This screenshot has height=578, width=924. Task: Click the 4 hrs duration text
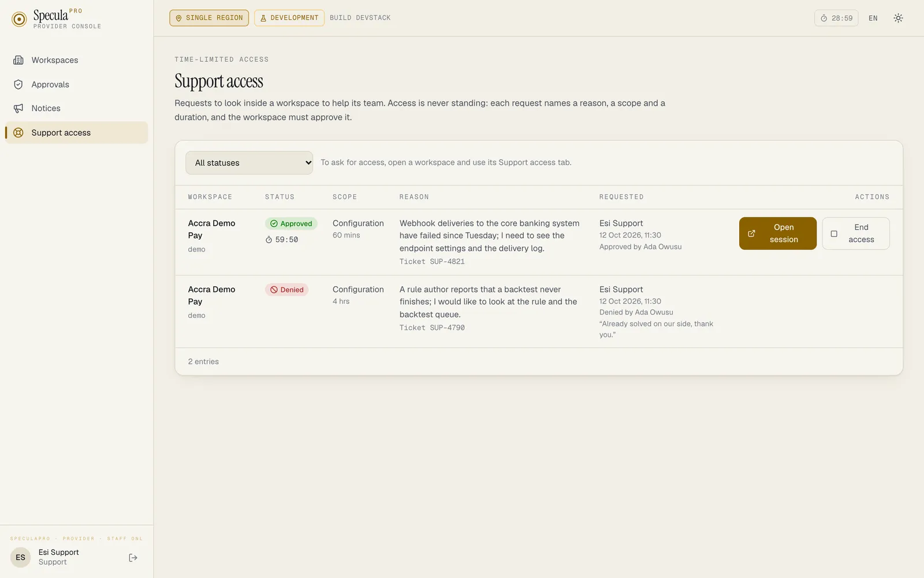tap(341, 301)
